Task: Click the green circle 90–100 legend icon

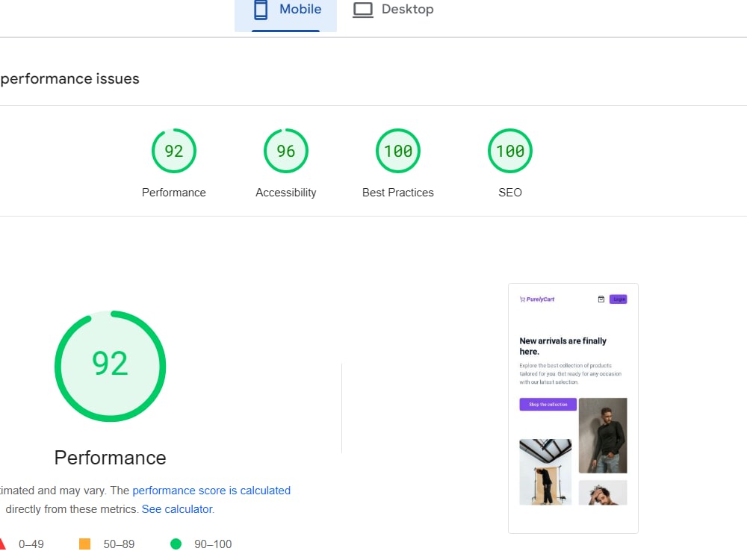Action: click(176, 544)
